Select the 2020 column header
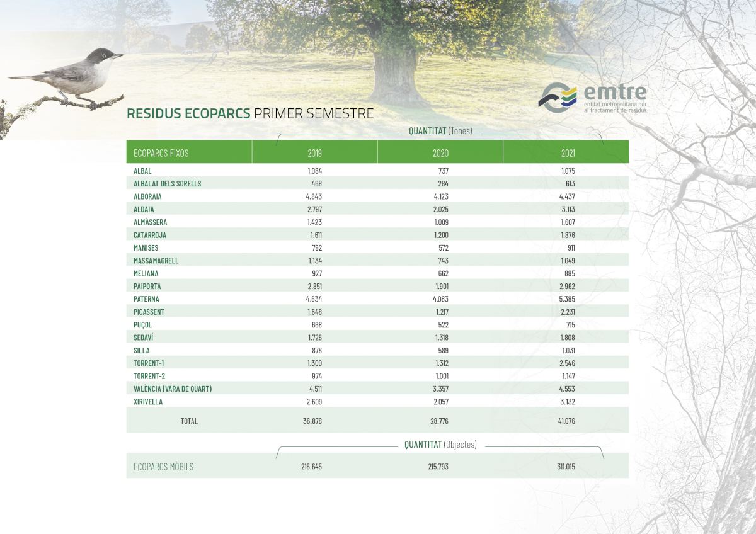Image resolution: width=756 pixels, height=534 pixels. (440, 152)
